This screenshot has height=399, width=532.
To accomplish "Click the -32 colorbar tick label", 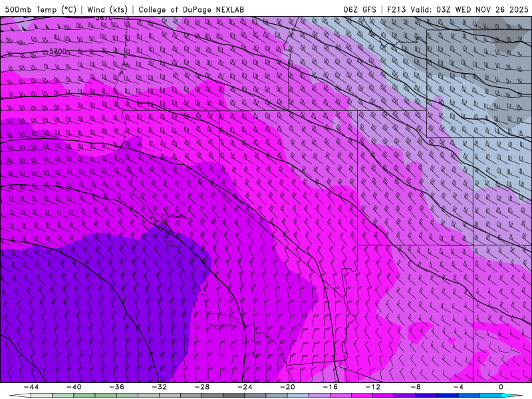I will pos(159,387).
